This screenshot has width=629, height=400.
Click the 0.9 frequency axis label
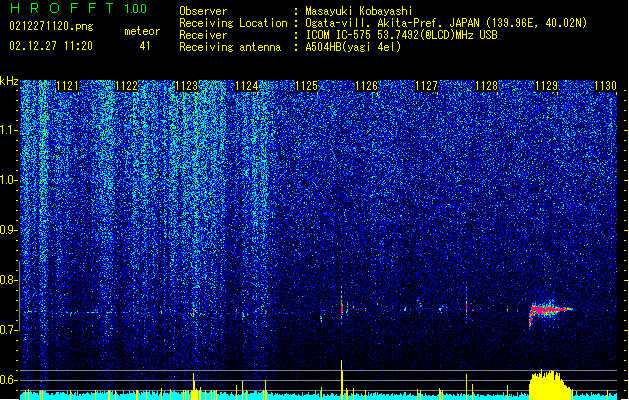click(8, 230)
